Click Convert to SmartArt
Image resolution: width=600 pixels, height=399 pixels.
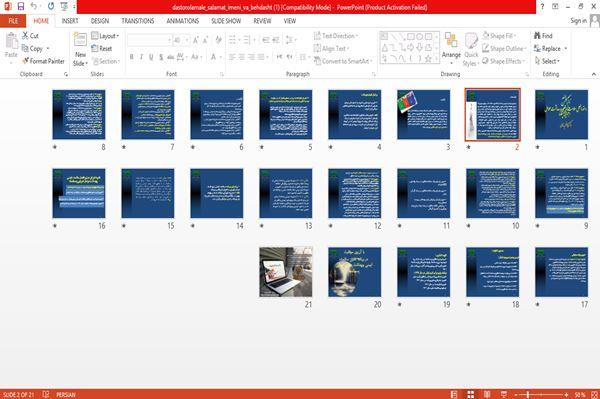(x=342, y=61)
